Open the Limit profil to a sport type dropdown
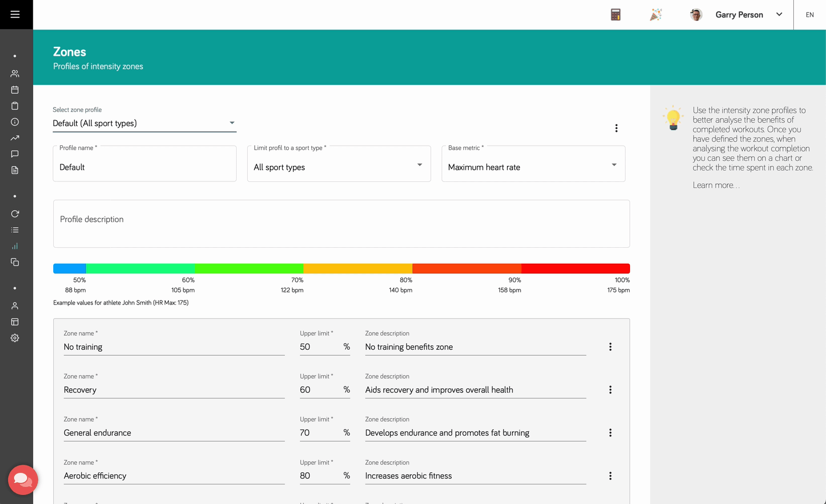Viewport: 826px width, 504px height. [339, 166]
